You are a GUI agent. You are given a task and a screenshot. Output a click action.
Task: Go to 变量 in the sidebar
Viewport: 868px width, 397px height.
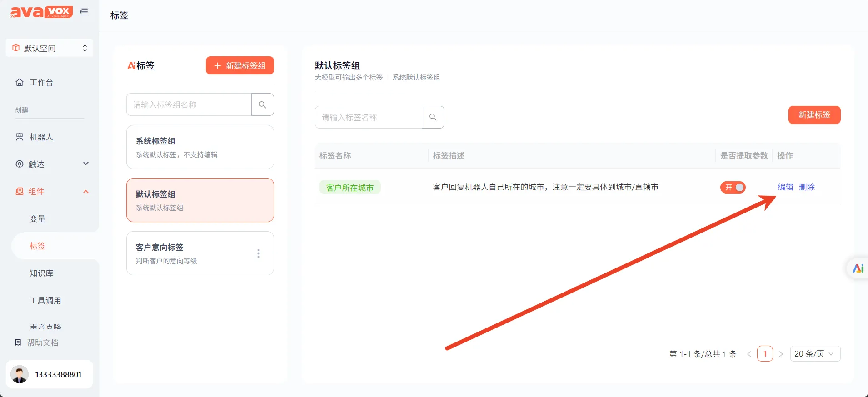(37, 218)
